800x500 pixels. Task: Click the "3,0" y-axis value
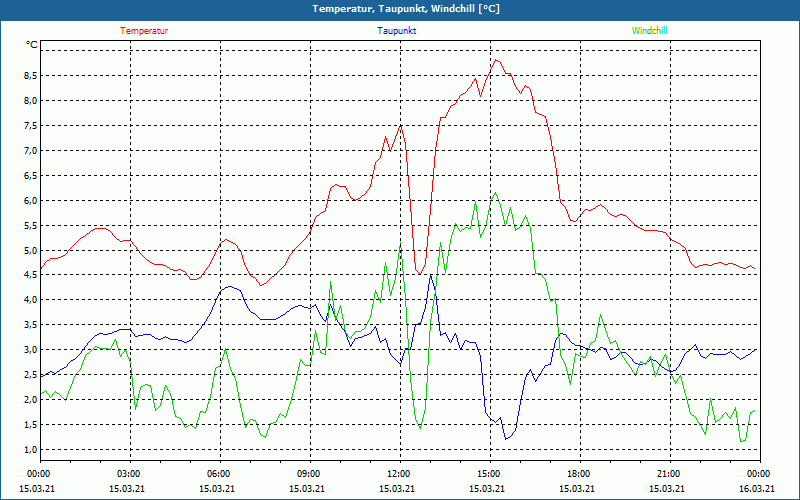coord(32,349)
